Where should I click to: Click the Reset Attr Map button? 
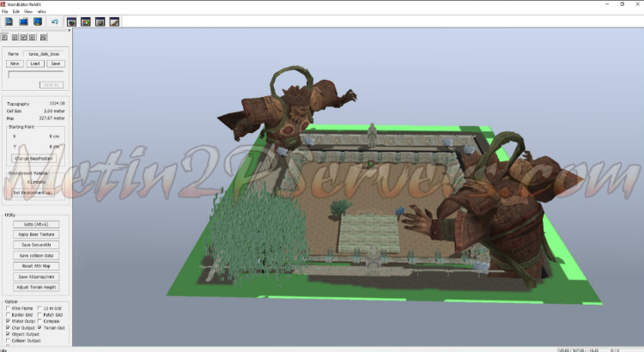tap(36, 266)
